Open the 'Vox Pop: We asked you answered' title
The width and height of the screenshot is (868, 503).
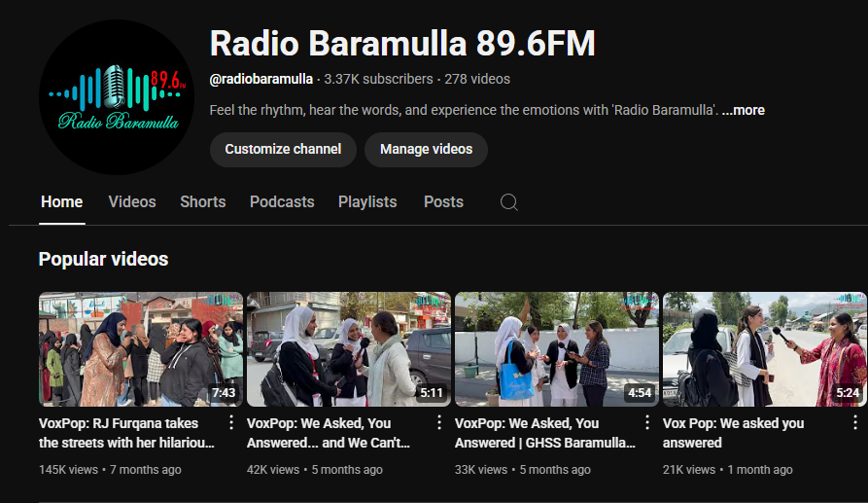click(x=733, y=433)
